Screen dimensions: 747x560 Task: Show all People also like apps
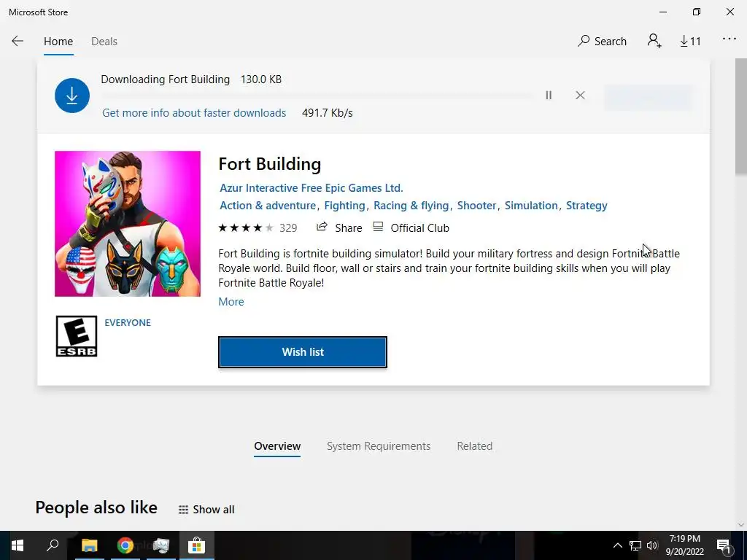206,510
